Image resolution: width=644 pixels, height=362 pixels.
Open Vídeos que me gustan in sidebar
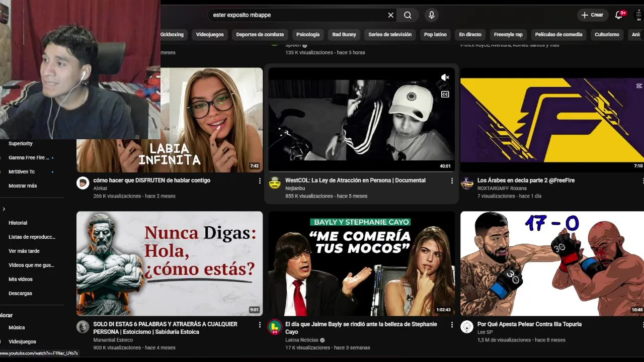point(31,265)
